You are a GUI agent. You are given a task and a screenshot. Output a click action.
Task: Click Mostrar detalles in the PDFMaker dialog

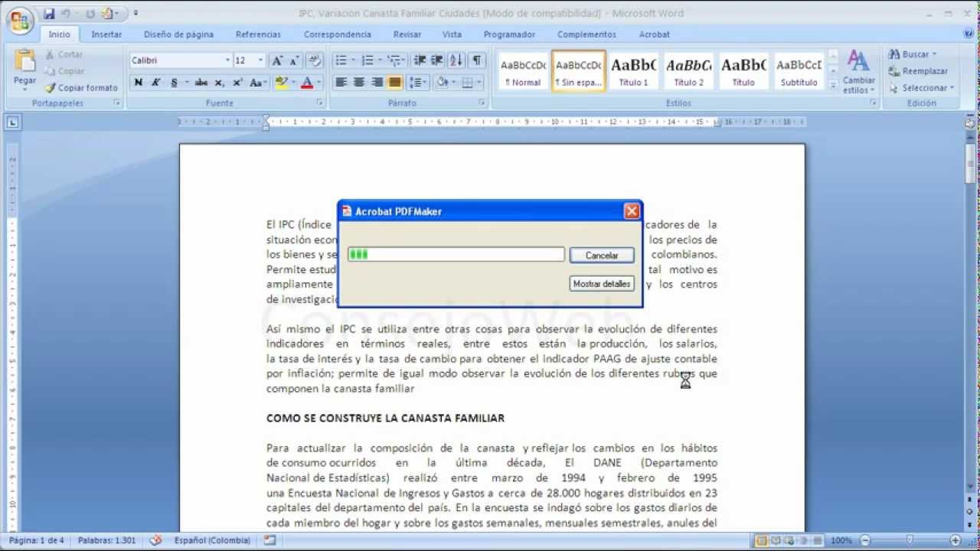pos(602,284)
